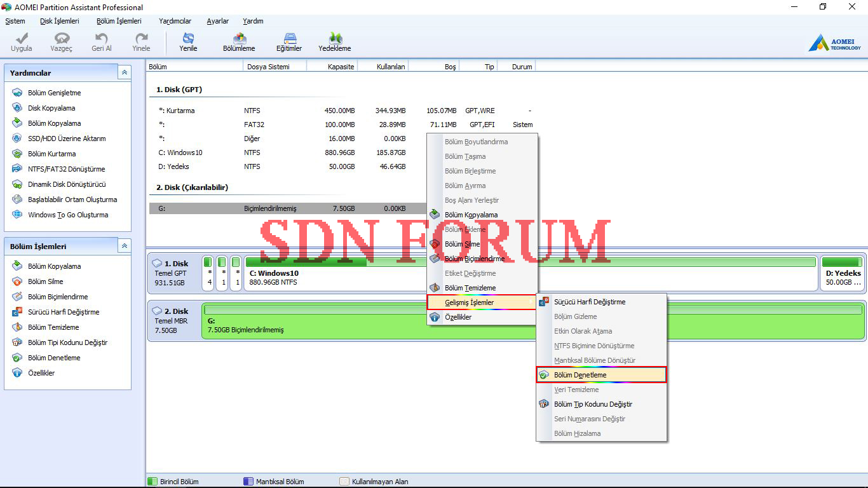Viewport: 868px width, 488px height.
Task: Select Özellikler from the context menu
Action: click(458, 317)
